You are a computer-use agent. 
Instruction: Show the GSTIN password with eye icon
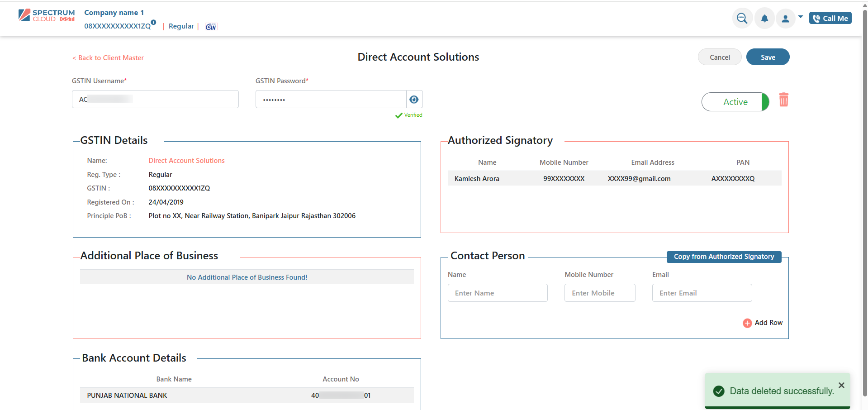pos(414,100)
